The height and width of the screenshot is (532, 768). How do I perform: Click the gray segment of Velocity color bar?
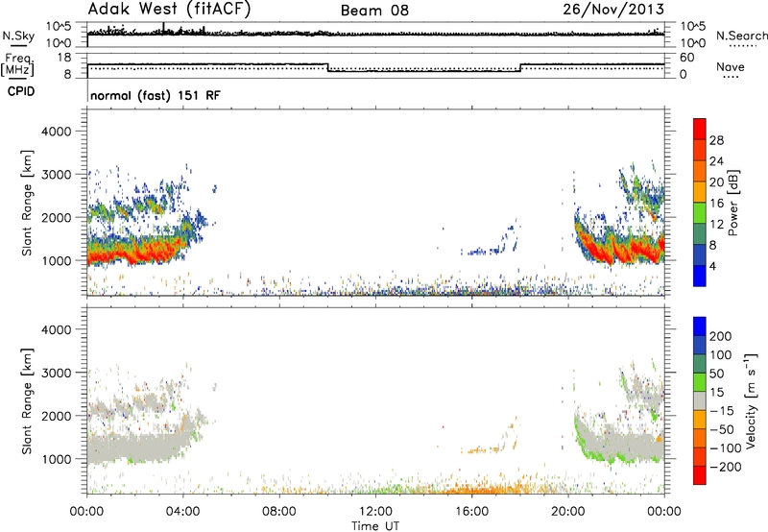click(x=700, y=400)
